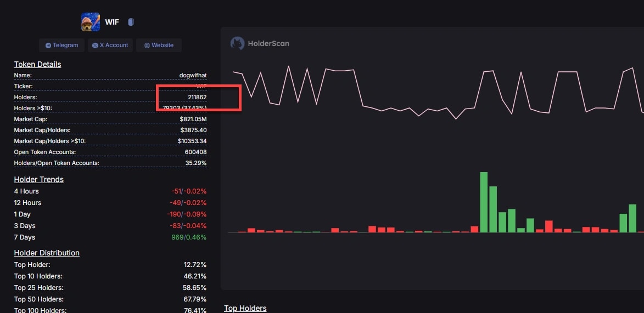Click the Top Holders heading
Screen dimensions: 644x313
click(245, 308)
